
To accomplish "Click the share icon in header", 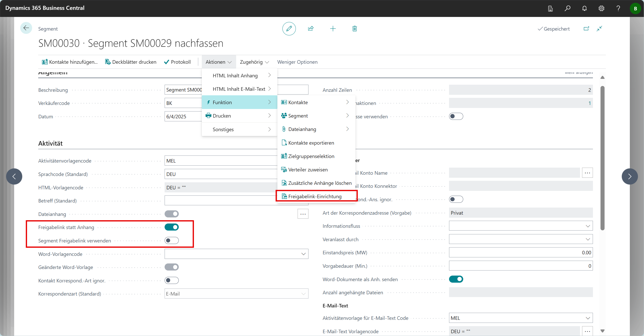I will [x=311, y=29].
